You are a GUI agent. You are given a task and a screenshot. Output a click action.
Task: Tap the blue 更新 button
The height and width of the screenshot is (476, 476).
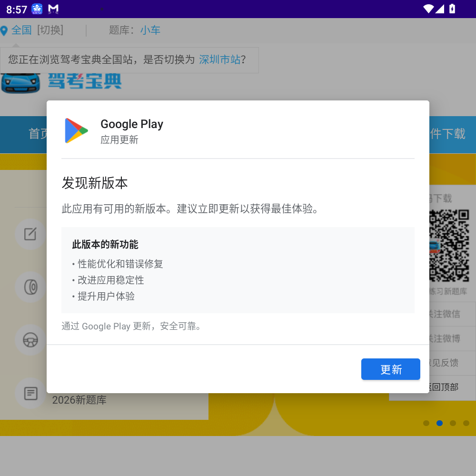(390, 369)
